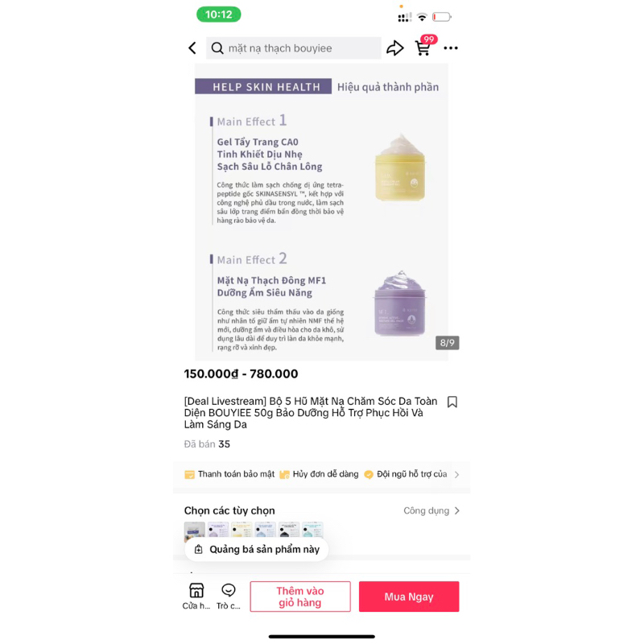Open the product image for Main Effect 2
644x644 pixels.
tap(400, 303)
